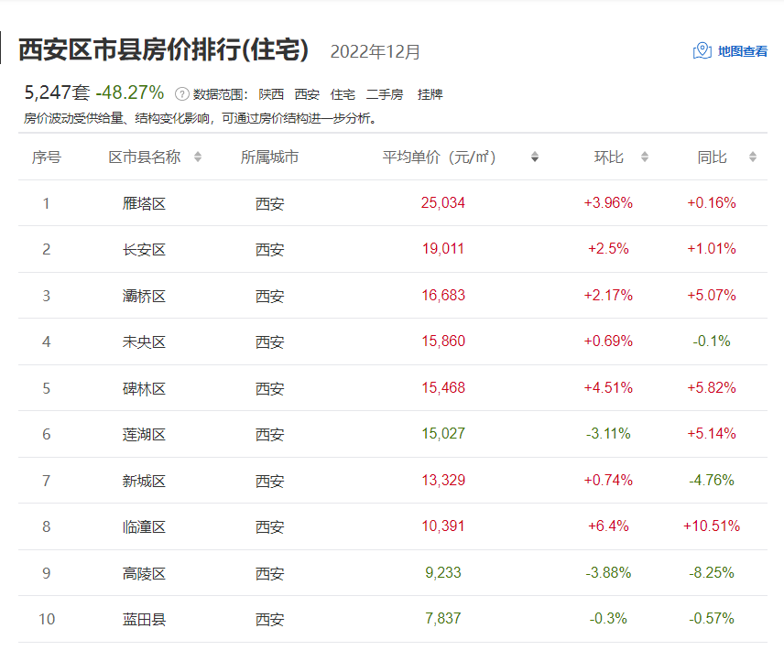
Task: Sort by 环比 column arrows
Action: click(x=645, y=157)
